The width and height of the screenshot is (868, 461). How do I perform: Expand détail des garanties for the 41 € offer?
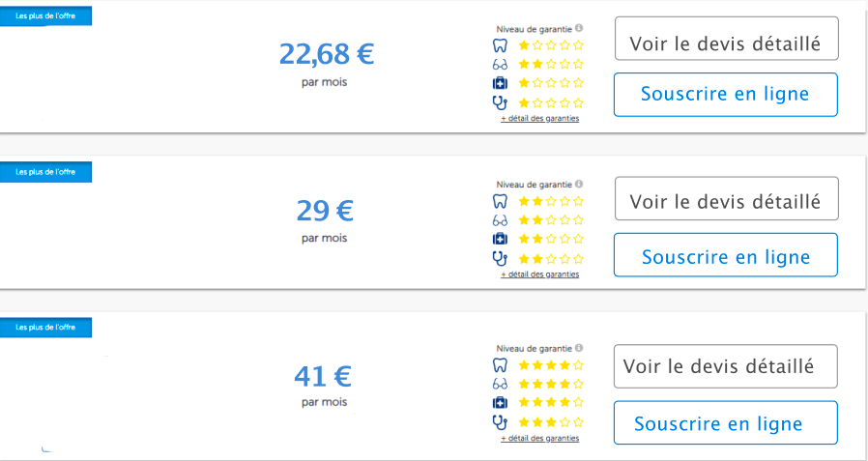[x=539, y=439]
